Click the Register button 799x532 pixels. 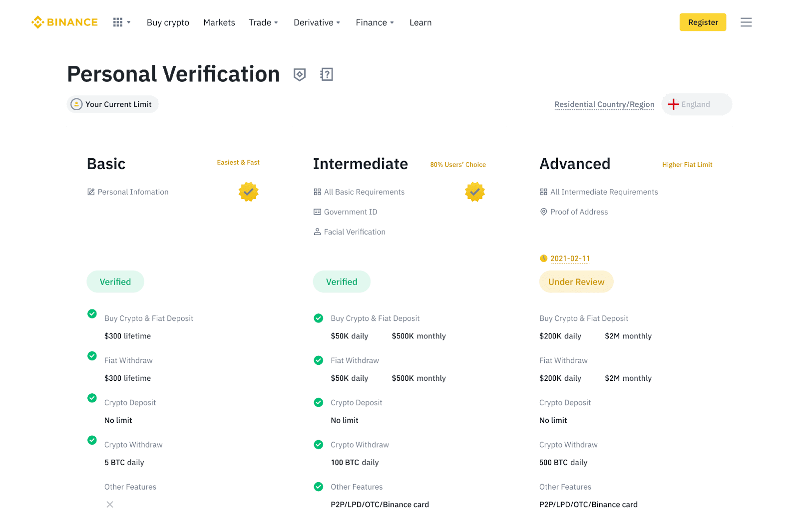coord(703,22)
